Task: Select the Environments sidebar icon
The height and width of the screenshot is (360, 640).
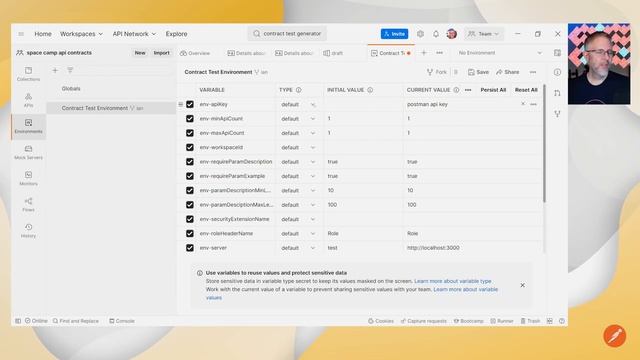Action: point(28,126)
